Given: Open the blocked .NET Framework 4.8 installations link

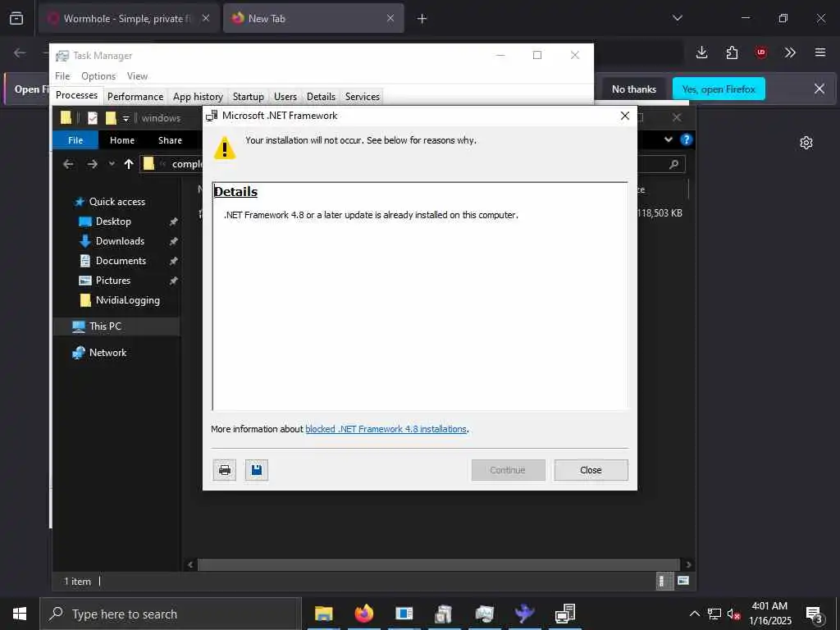Looking at the screenshot, I should (x=386, y=429).
